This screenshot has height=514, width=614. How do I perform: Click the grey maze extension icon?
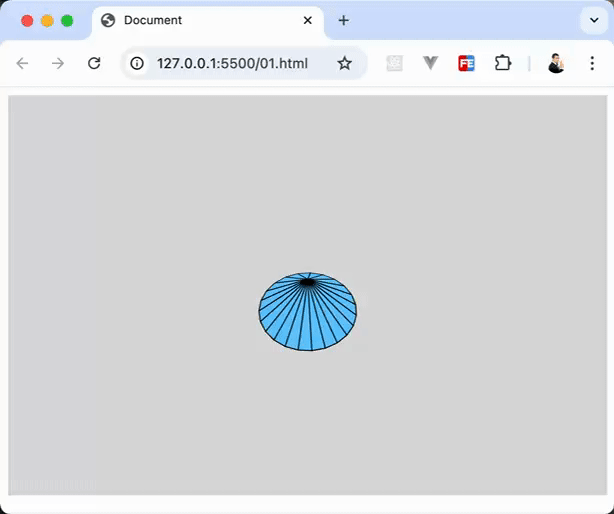point(394,63)
